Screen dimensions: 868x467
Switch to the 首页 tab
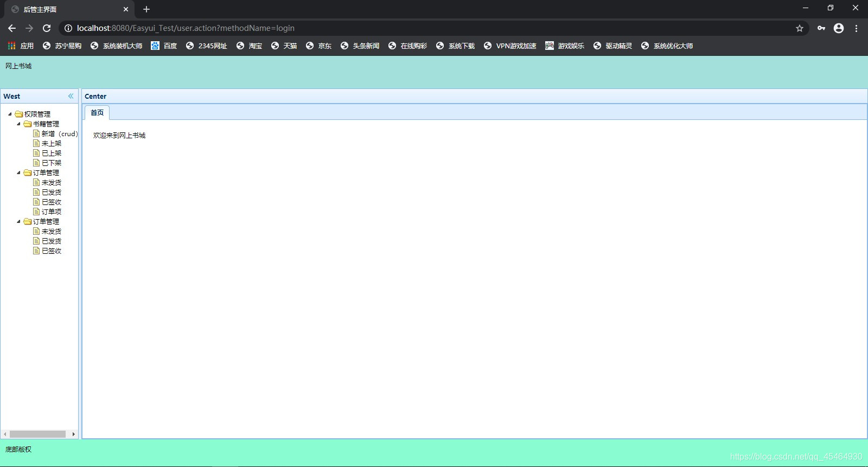[97, 112]
